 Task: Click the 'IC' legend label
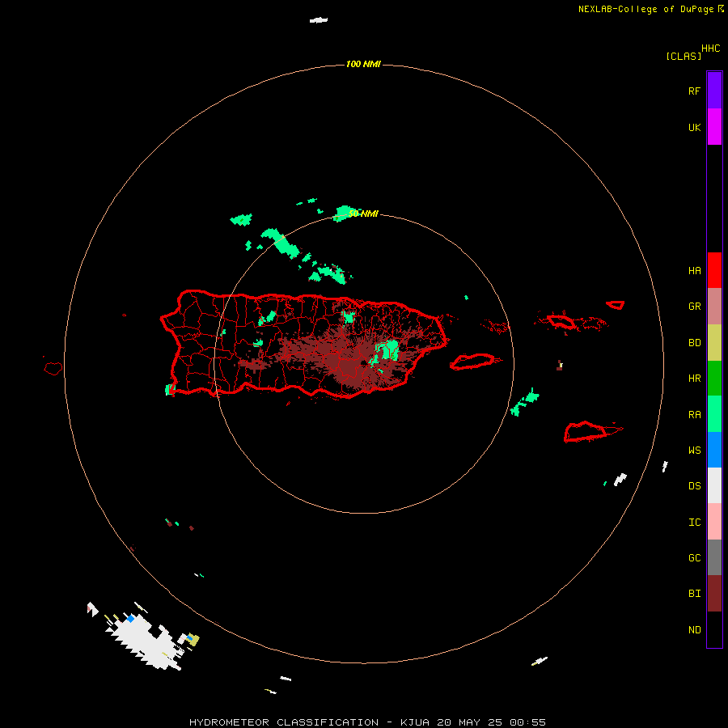tap(694, 523)
